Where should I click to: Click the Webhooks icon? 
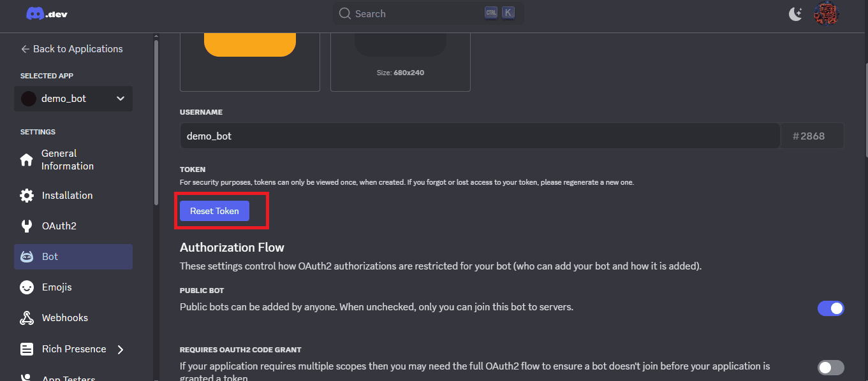pyautogui.click(x=27, y=318)
